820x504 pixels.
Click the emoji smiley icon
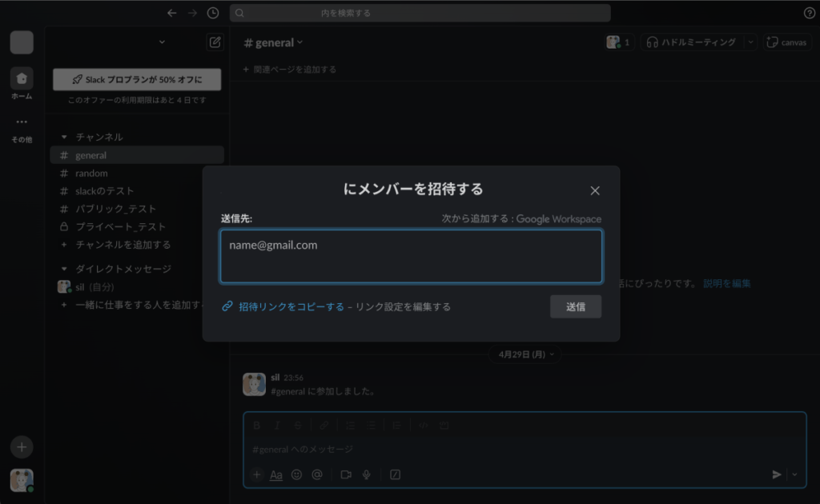tap(296, 474)
